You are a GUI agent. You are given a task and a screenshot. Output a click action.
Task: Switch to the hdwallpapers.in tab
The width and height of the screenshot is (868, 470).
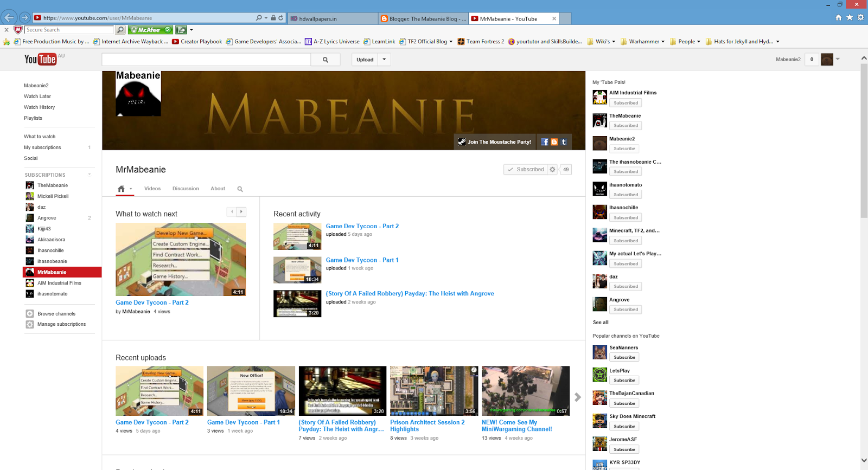point(333,18)
